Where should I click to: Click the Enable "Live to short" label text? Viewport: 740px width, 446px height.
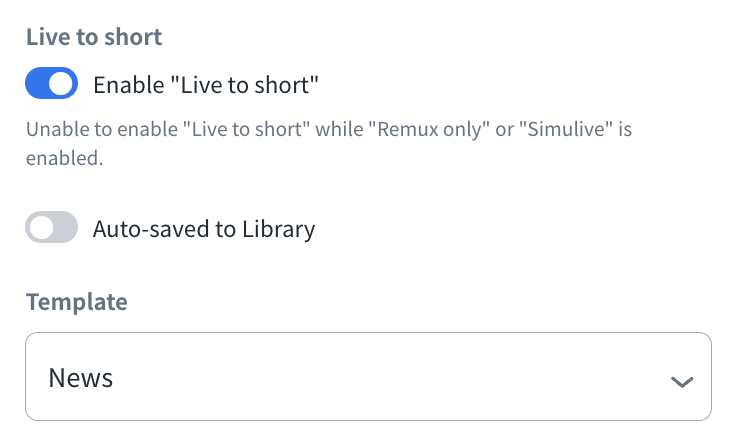click(x=205, y=85)
